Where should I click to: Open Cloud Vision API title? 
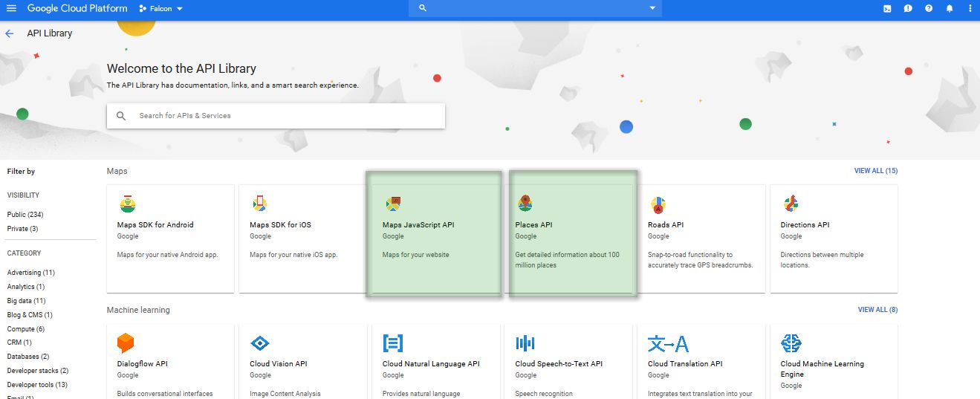tap(278, 364)
